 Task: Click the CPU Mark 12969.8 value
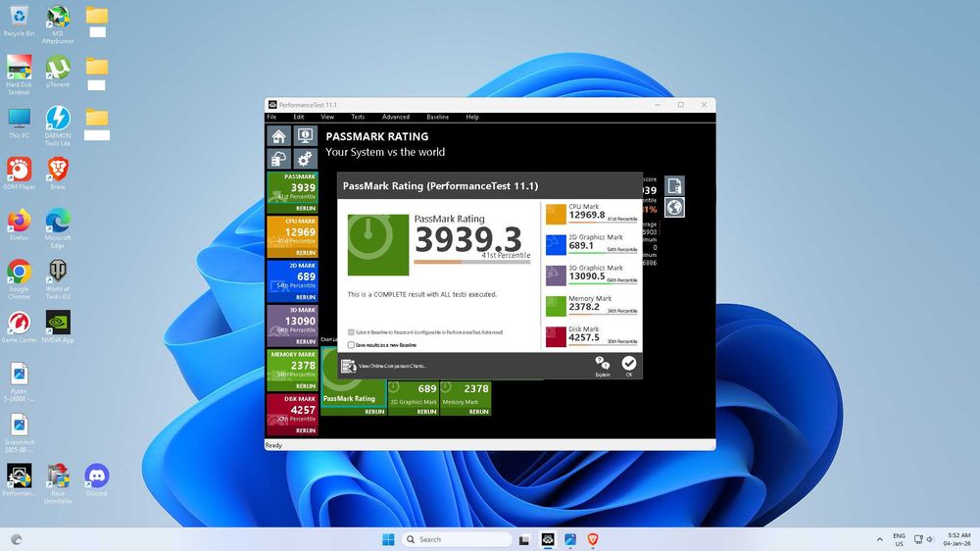coord(586,215)
